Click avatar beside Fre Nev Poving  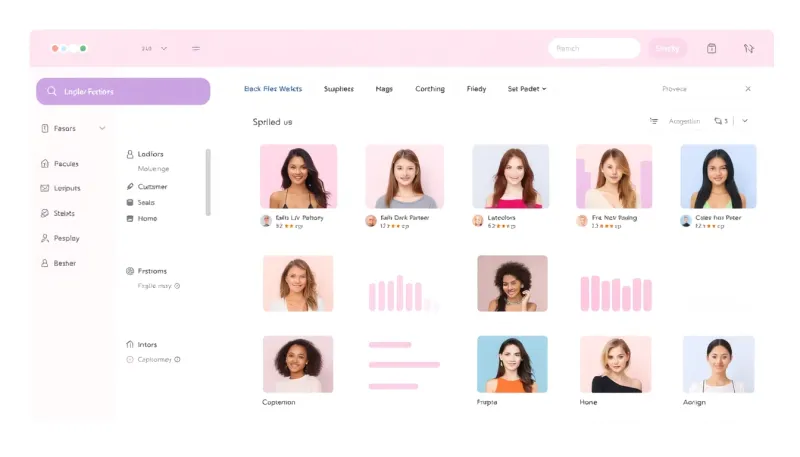coord(582,221)
